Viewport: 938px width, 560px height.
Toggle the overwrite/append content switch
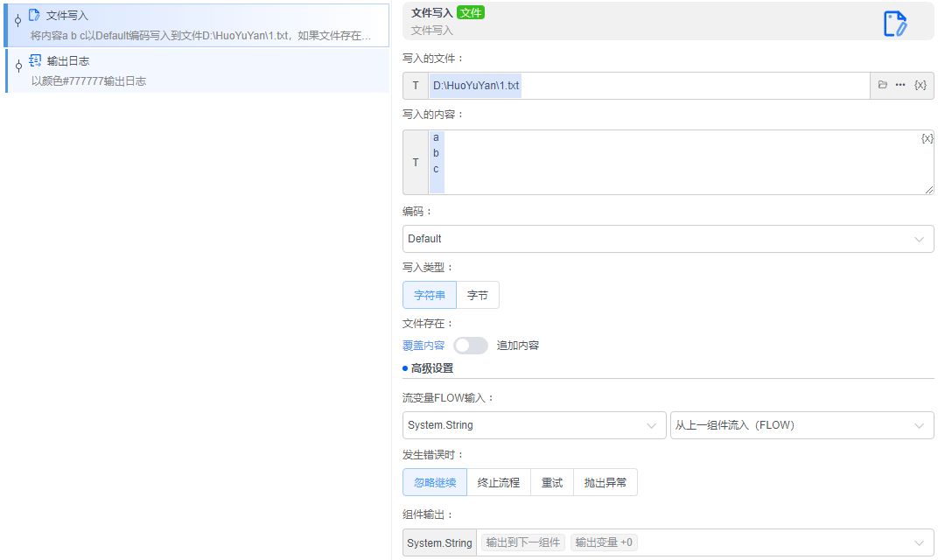471,346
